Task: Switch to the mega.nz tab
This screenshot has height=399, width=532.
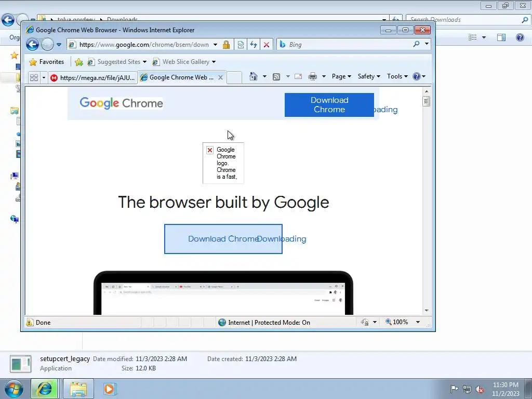Action: click(x=92, y=78)
